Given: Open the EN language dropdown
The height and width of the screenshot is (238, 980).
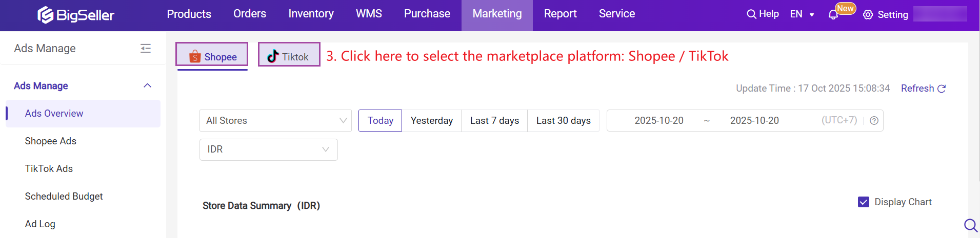Looking at the screenshot, I should click(x=802, y=14).
